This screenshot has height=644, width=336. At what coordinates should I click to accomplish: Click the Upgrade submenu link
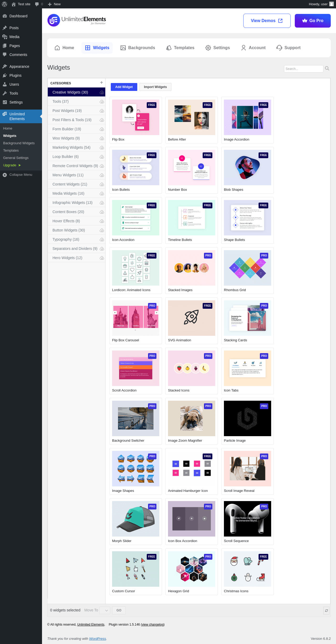(12, 165)
